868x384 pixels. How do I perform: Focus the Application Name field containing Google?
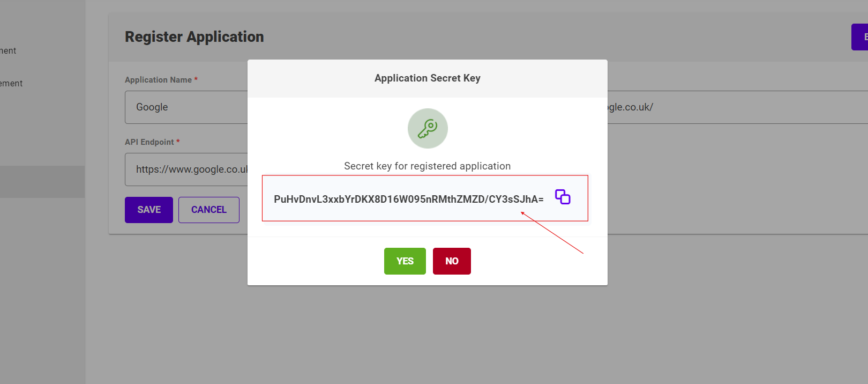[x=186, y=107]
